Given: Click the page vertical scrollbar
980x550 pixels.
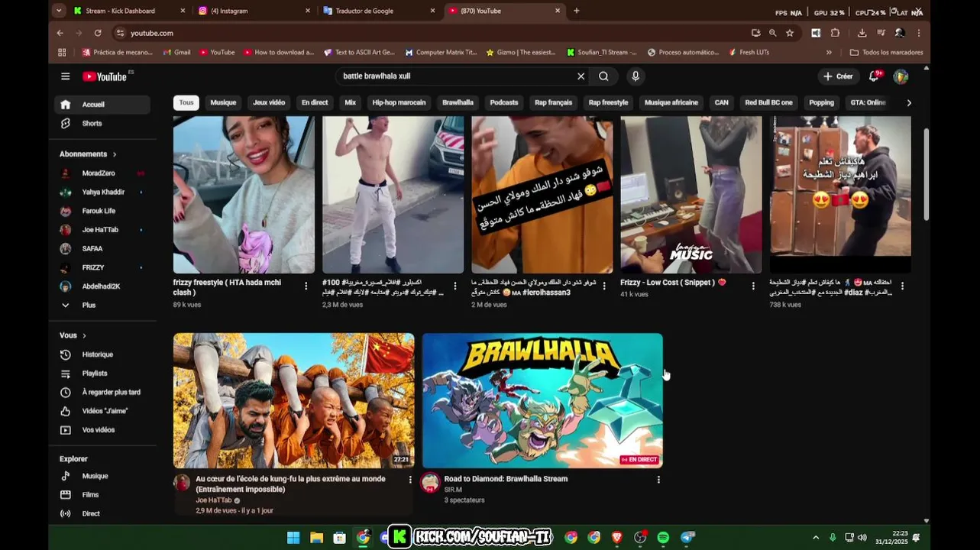Looking at the screenshot, I should [x=927, y=174].
